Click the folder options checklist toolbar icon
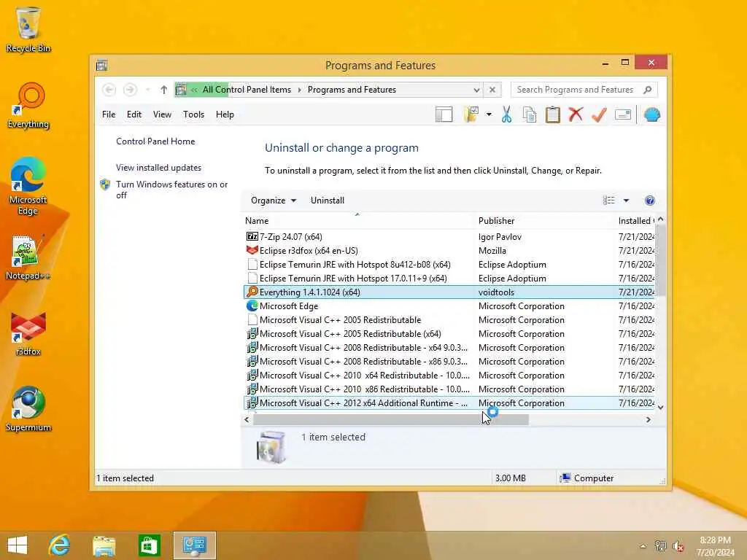The image size is (747, 560). pos(471,114)
